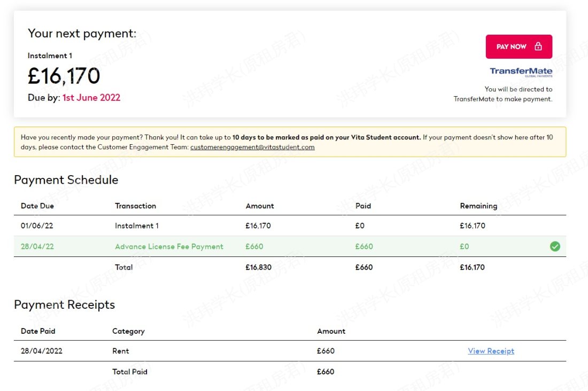Click the 1st June 2022 due date
588x391 pixels.
click(91, 98)
